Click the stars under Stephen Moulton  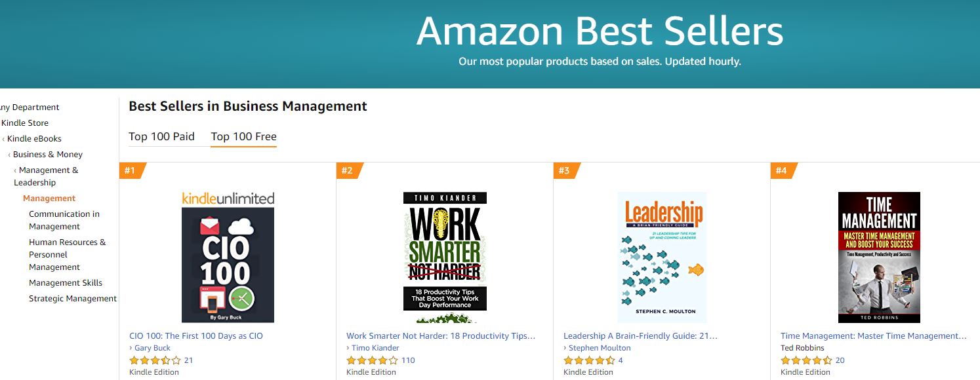click(x=589, y=360)
